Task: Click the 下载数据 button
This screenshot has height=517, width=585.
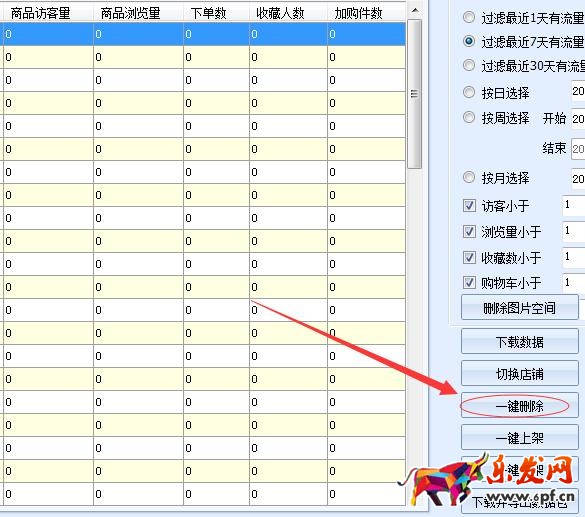Action: coord(520,341)
